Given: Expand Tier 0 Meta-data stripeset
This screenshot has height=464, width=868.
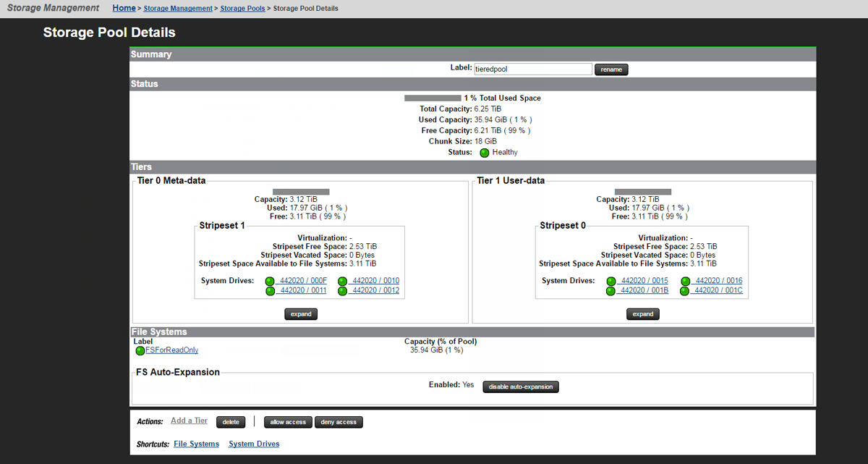Looking at the screenshot, I should pos(301,314).
